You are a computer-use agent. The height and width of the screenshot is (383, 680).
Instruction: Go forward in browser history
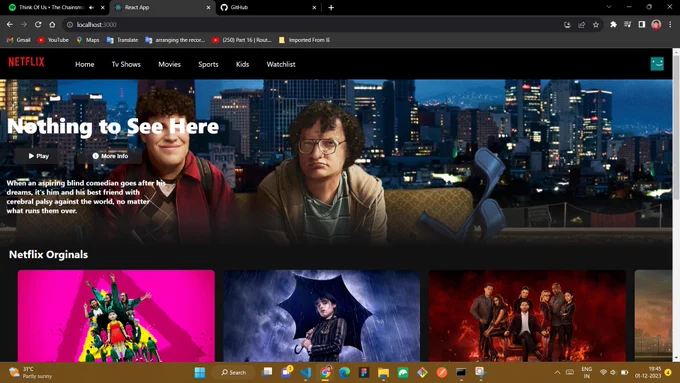(24, 25)
